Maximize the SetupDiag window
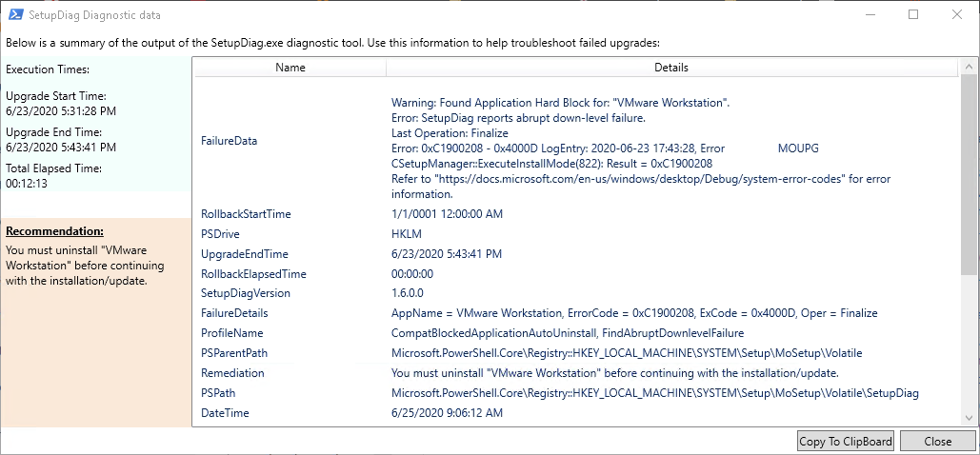 click(913, 14)
